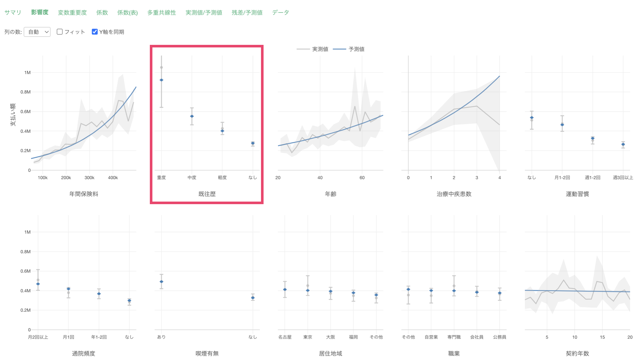This screenshot has width=638, height=364.
Task: Toggle the 予測値 legend entry
Action: 349,49
